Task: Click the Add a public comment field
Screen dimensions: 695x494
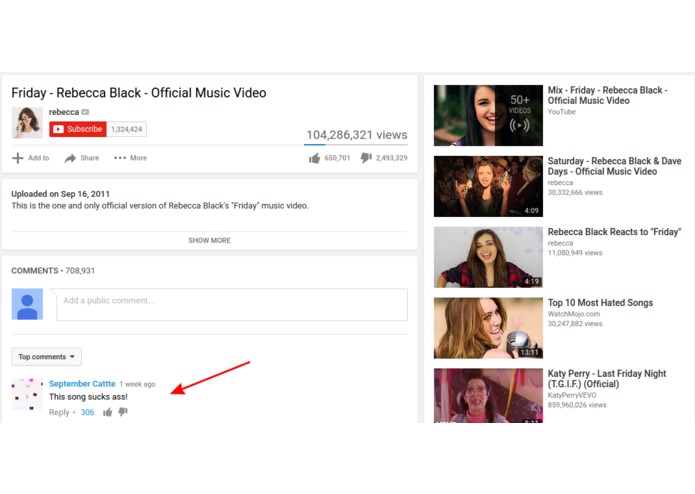Action: click(x=232, y=304)
